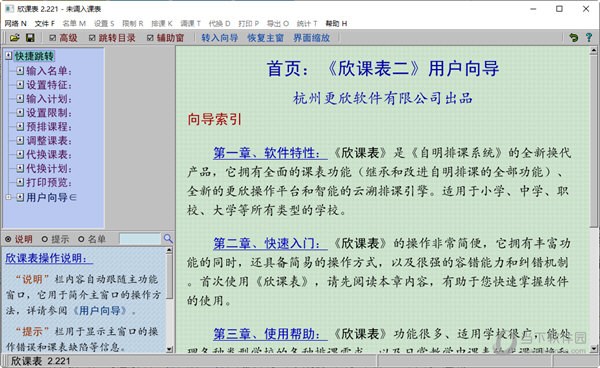The image size is (600, 368).
Task: Collapse the 快捷跳转 tree root
Action: point(9,56)
